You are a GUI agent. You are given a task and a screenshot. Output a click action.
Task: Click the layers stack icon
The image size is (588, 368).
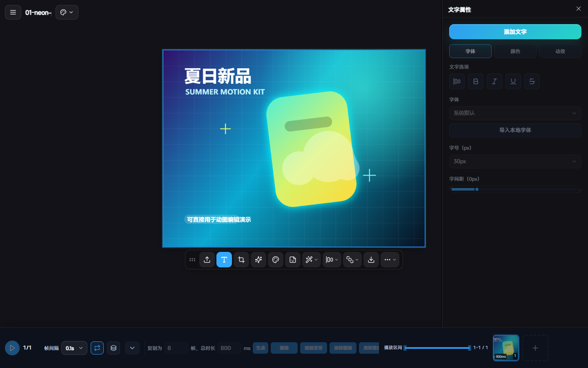[114, 348]
